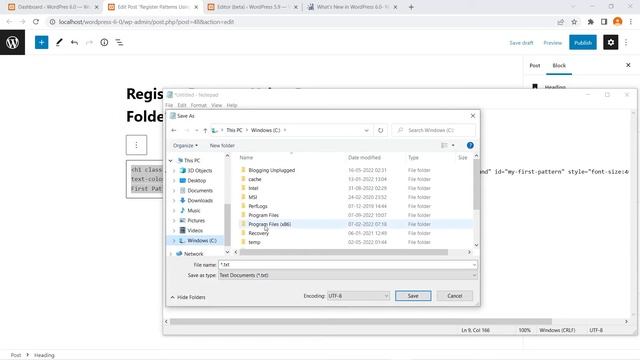Screen dimensions: 640x360
Task: Open the Chrome profile avatar
Action: 618,22
